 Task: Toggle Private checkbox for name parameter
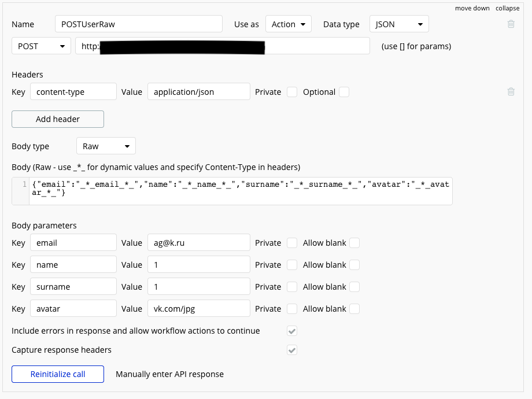pyautogui.click(x=292, y=265)
